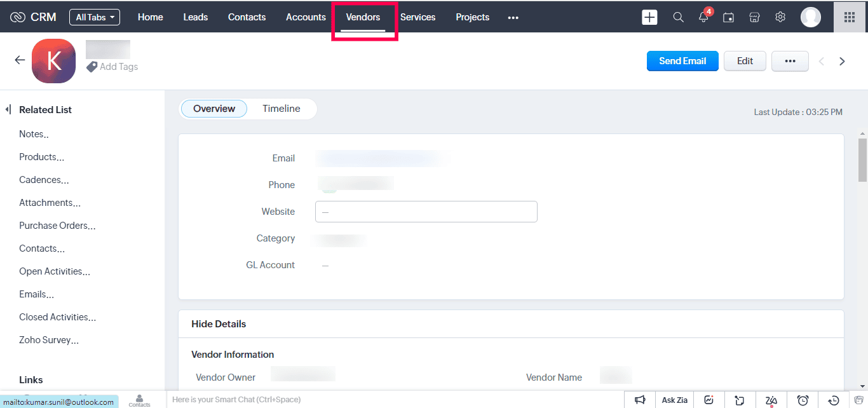Open the alarm clock reminders icon
Image resolution: width=868 pixels, height=408 pixels.
click(803, 400)
